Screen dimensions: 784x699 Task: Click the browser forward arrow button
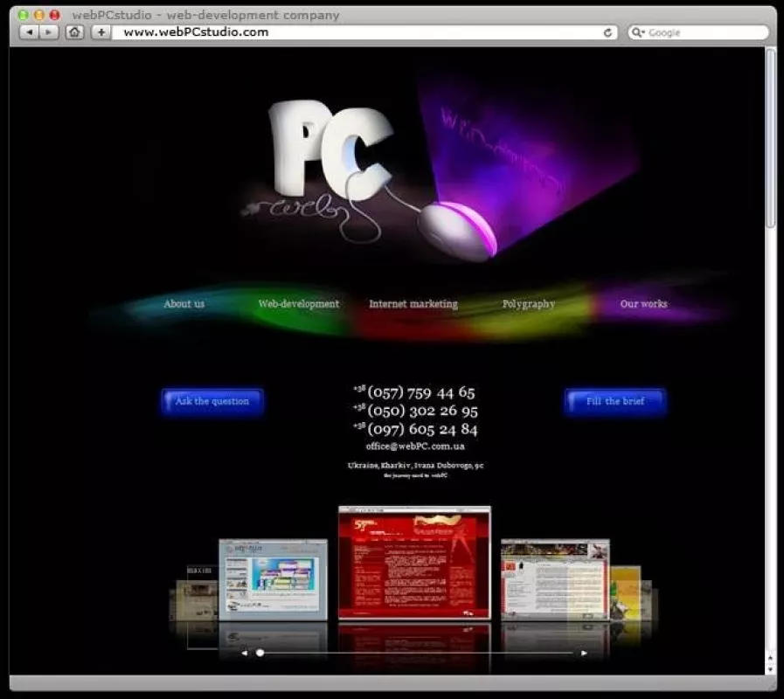pos(49,32)
